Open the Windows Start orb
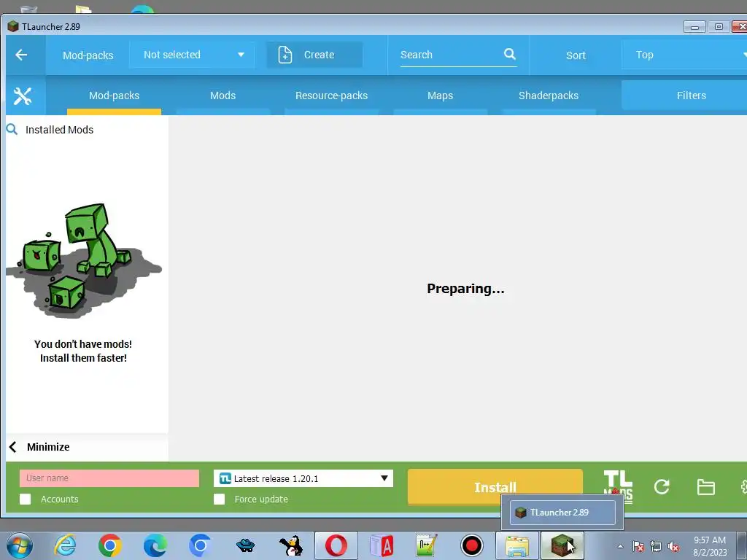The width and height of the screenshot is (747, 560). 20,545
